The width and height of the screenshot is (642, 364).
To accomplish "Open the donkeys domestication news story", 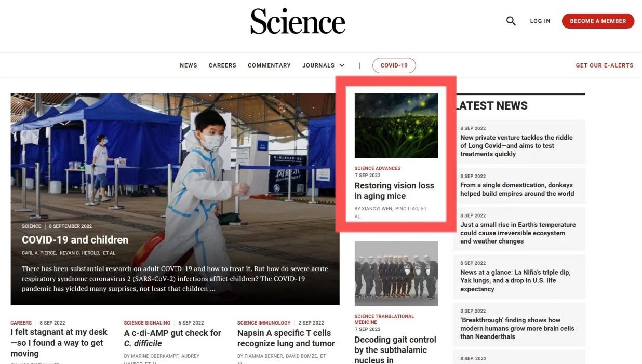I will (517, 189).
